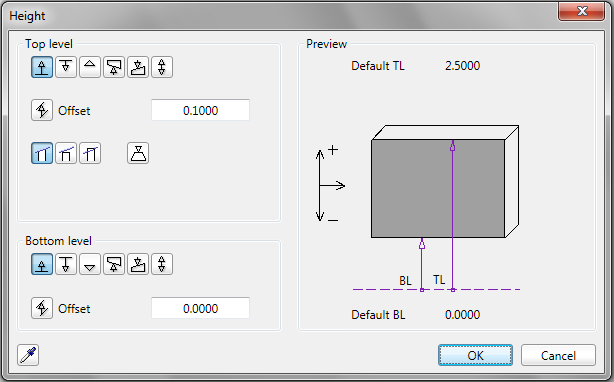Click Bottom level triangle-down icon

pyautogui.click(x=90, y=264)
